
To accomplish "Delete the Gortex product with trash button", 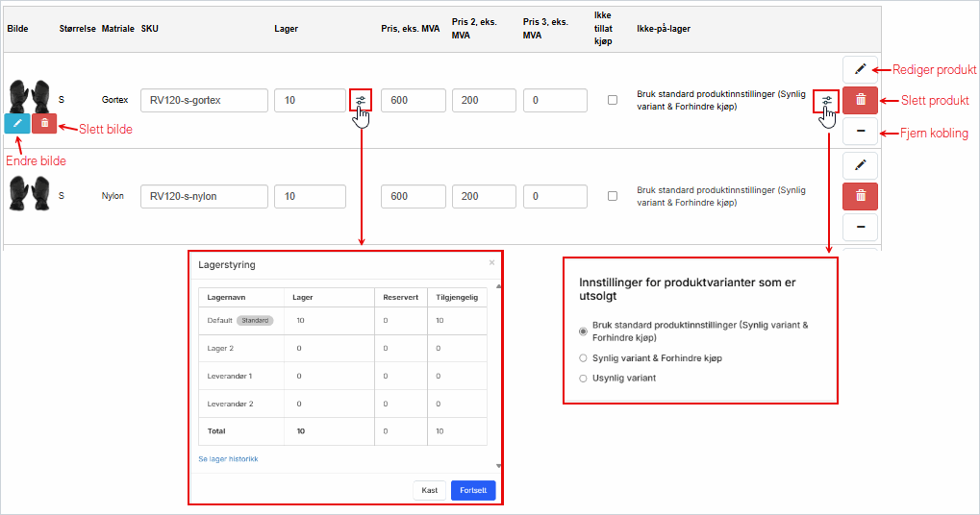I will pos(860,100).
